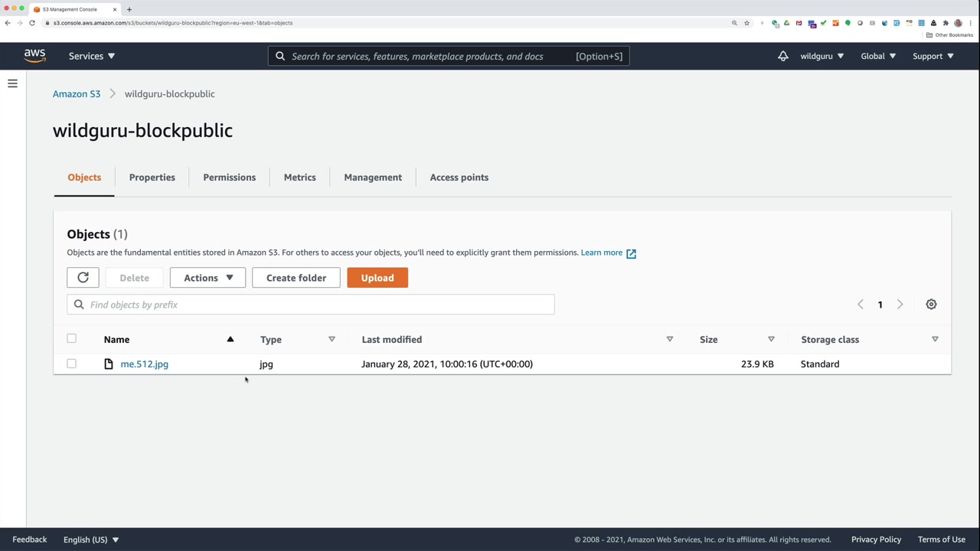The height and width of the screenshot is (551, 980).
Task: Open the left navigation hamburger menu
Action: click(x=12, y=83)
